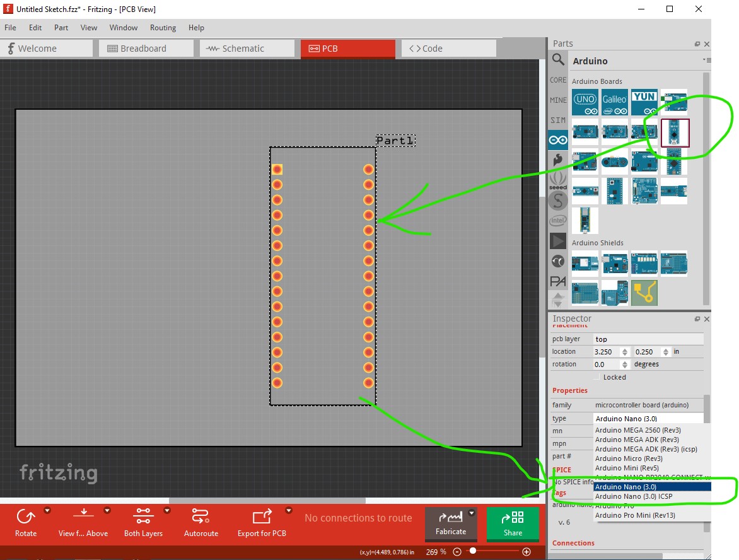This screenshot has width=739, height=560.
Task: Open the Routing menu
Action: [163, 27]
